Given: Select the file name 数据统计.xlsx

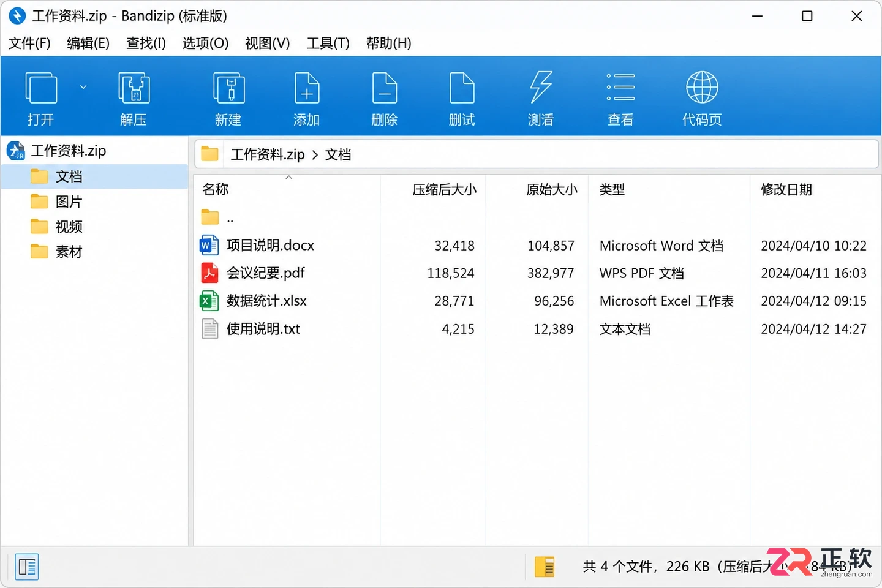Looking at the screenshot, I should (x=266, y=301).
